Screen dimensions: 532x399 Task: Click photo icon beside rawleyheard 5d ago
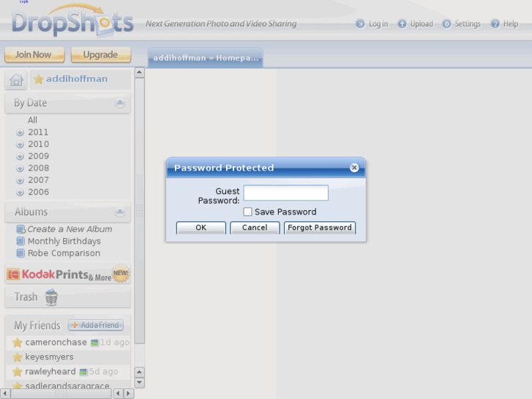tap(83, 372)
